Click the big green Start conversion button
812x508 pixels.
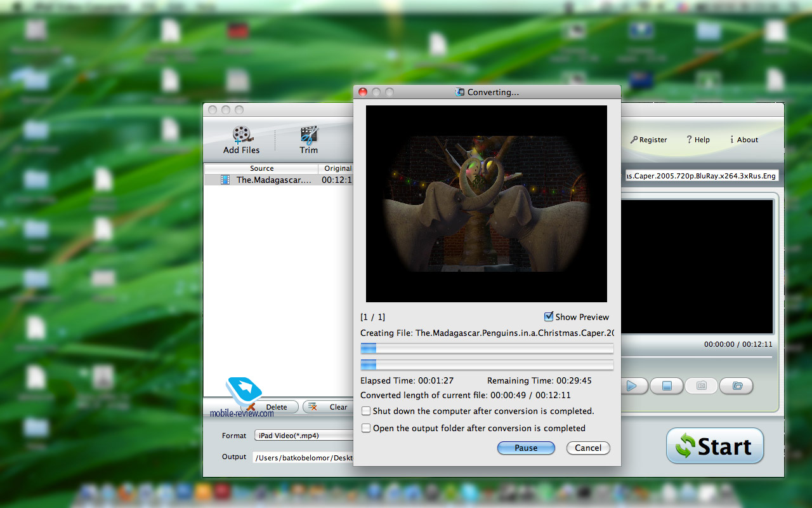(715, 446)
